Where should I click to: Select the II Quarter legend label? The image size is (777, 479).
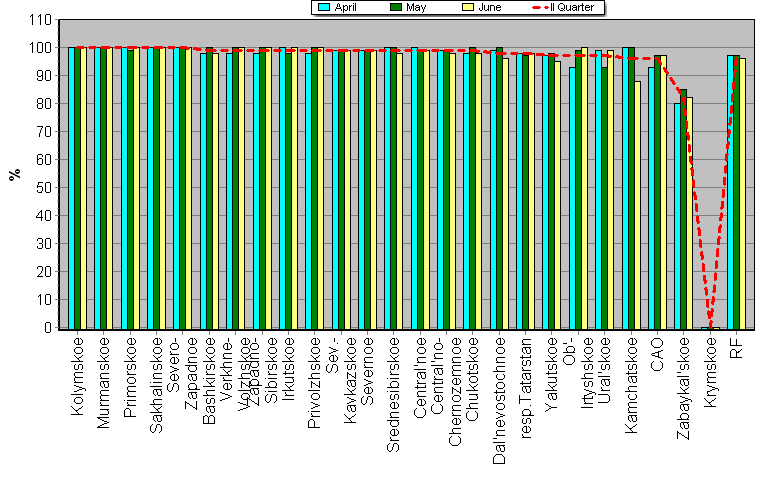click(x=572, y=7)
